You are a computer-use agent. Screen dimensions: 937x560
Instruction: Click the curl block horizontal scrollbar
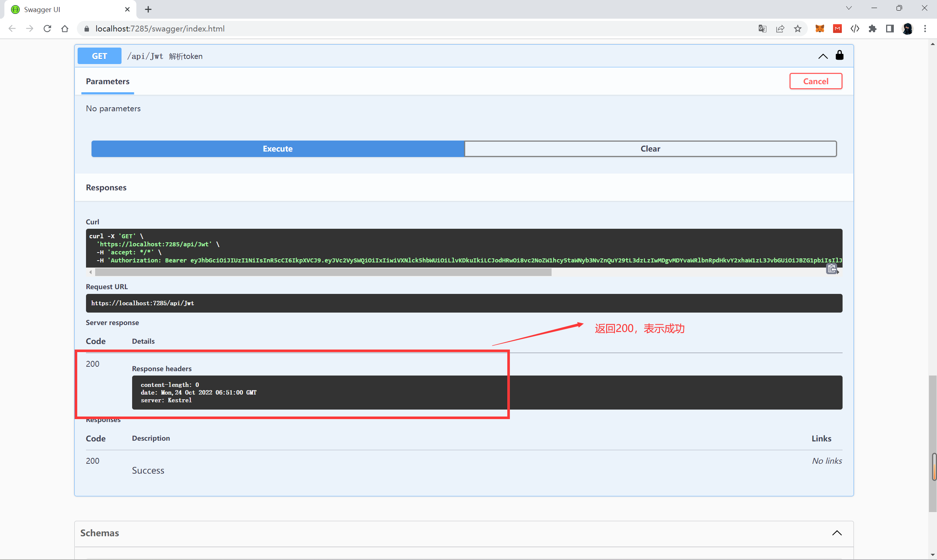(x=323, y=272)
